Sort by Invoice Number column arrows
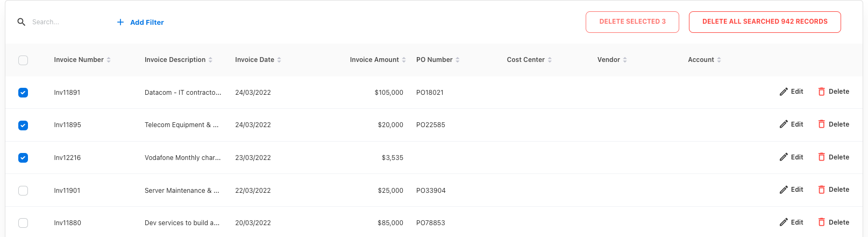The image size is (868, 237). click(109, 60)
